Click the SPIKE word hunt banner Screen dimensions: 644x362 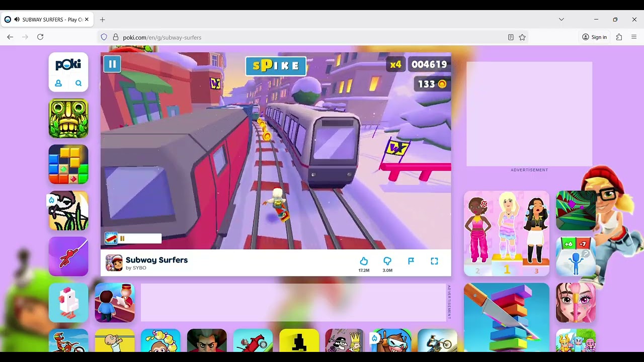(x=276, y=66)
